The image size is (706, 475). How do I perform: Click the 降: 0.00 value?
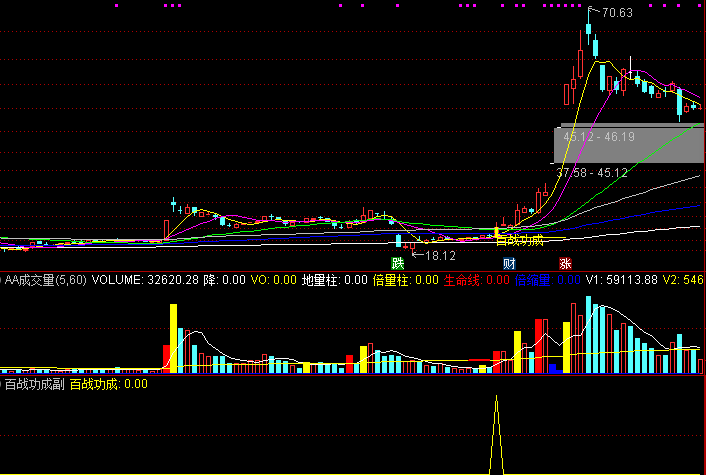point(225,280)
